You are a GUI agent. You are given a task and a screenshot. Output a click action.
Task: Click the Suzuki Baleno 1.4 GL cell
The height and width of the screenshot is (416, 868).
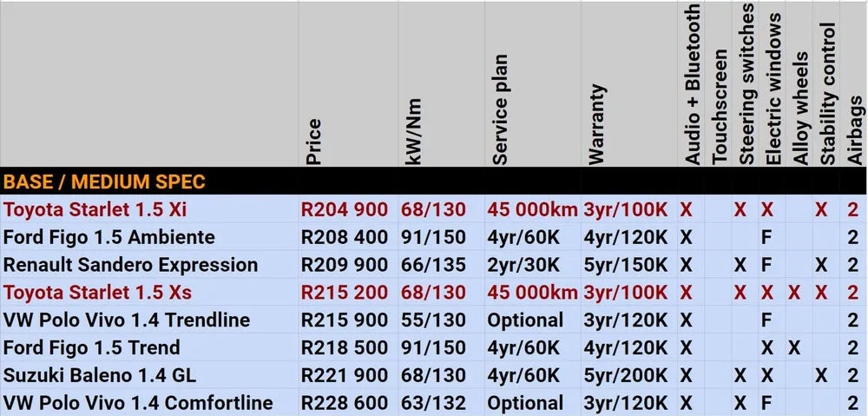tap(100, 376)
